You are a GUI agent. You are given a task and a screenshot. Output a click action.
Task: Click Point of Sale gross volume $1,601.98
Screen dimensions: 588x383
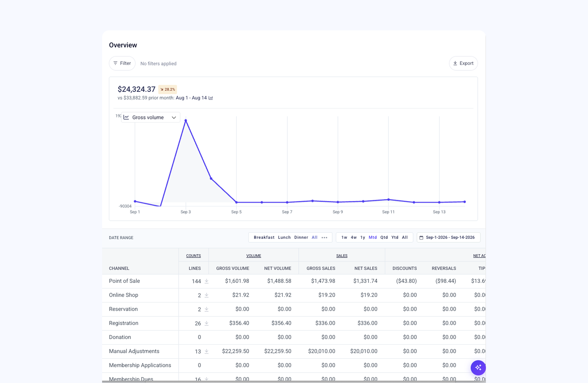coord(237,281)
